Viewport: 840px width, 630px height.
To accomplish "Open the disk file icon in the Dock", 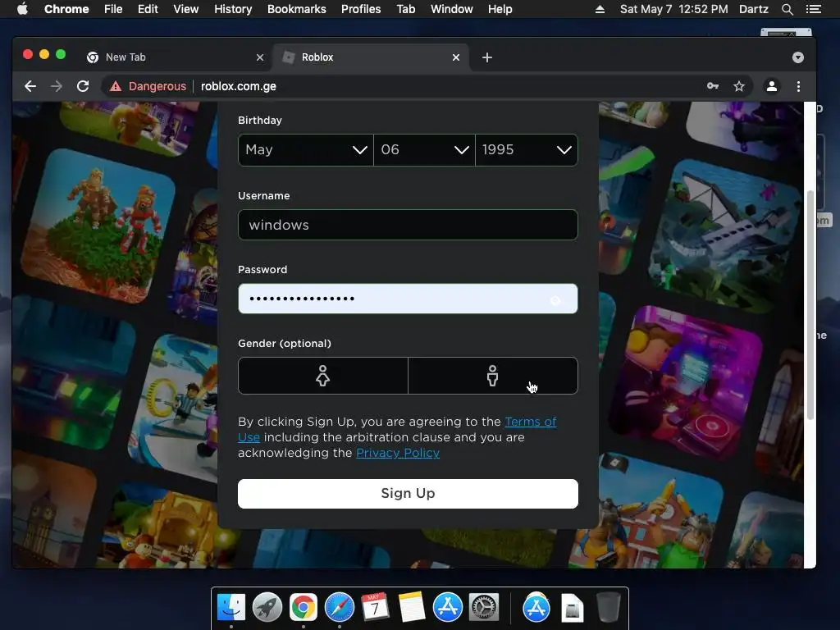I will click(x=572, y=608).
